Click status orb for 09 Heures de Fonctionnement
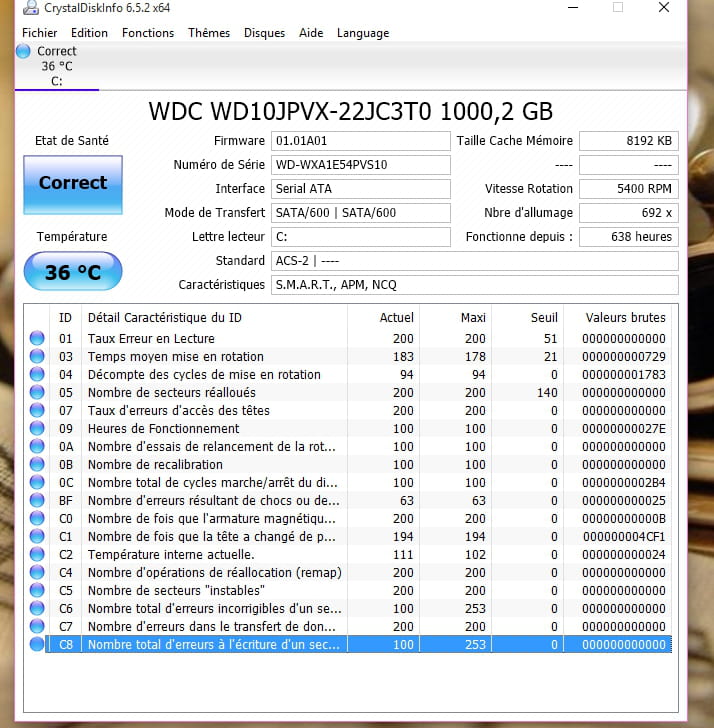The image size is (714, 728). [x=37, y=429]
